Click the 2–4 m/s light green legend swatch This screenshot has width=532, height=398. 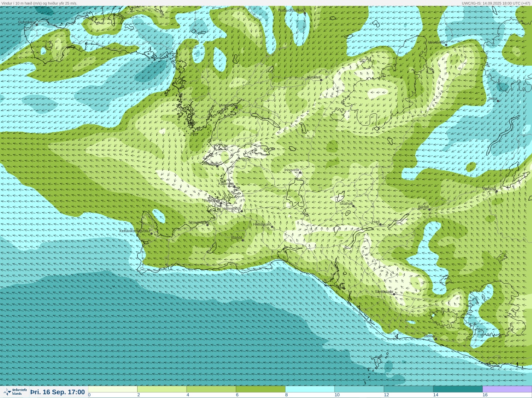pyautogui.click(x=162, y=389)
